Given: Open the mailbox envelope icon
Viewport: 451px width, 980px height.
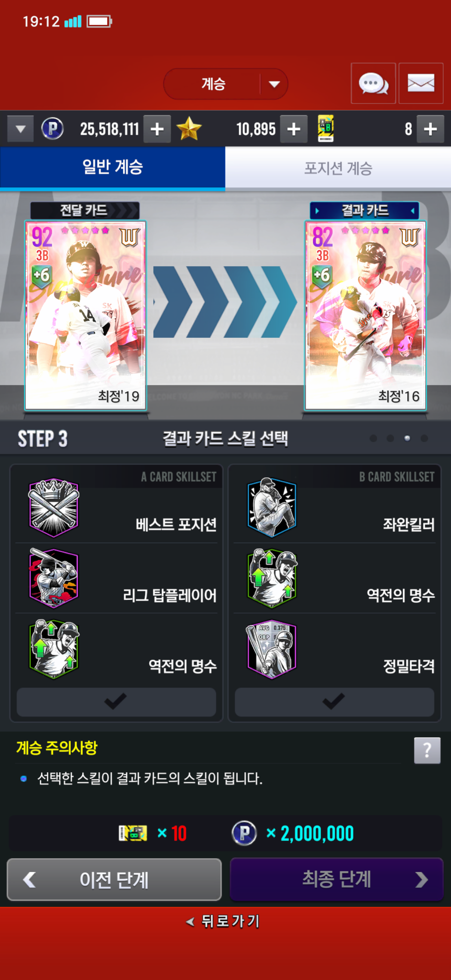Looking at the screenshot, I should coord(421,83).
